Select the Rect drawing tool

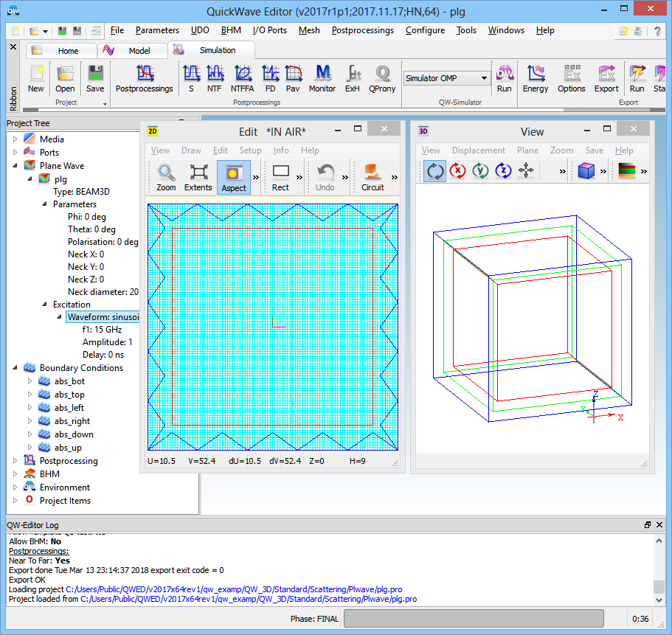[280, 177]
